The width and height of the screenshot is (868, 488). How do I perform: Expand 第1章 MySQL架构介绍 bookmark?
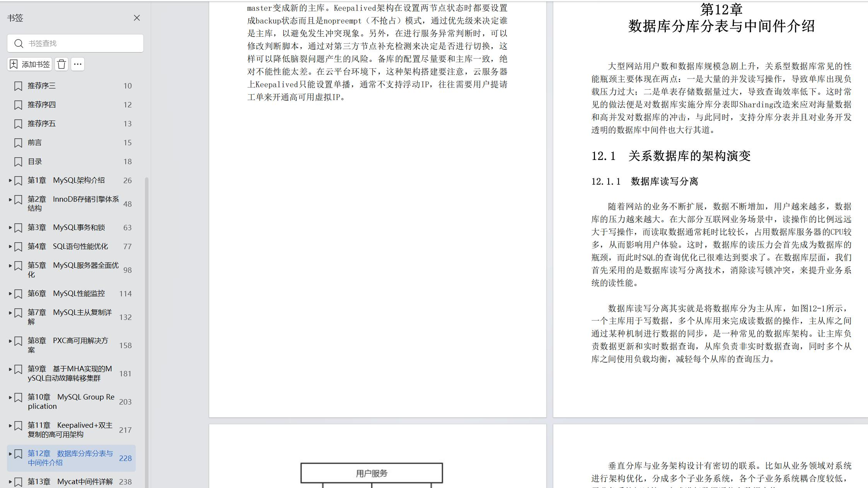(x=10, y=180)
